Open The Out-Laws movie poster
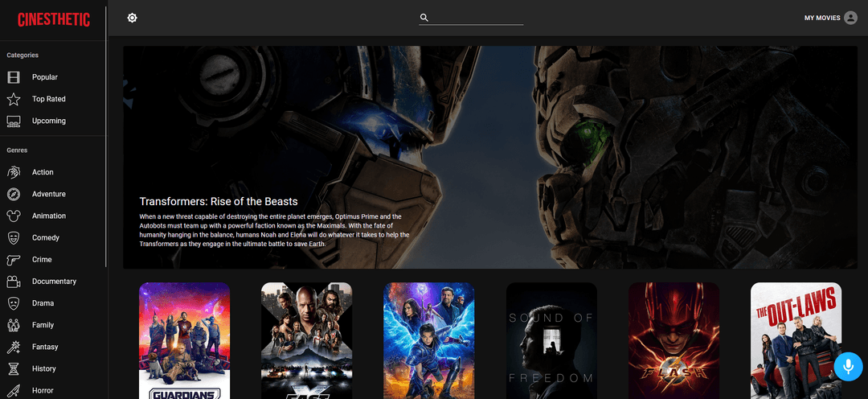The width and height of the screenshot is (868, 399). click(x=796, y=340)
